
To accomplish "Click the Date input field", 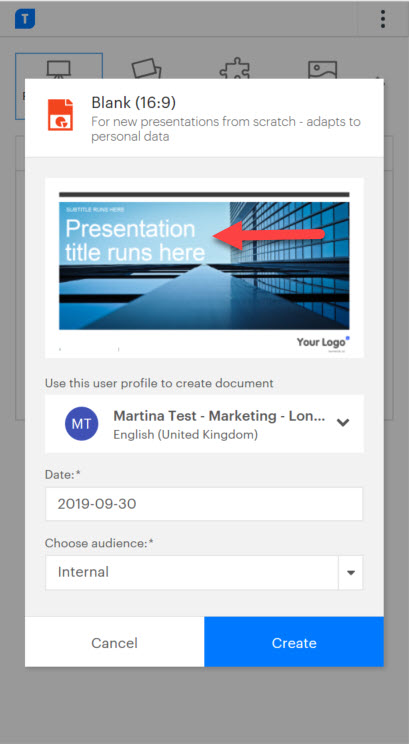I will [204, 504].
